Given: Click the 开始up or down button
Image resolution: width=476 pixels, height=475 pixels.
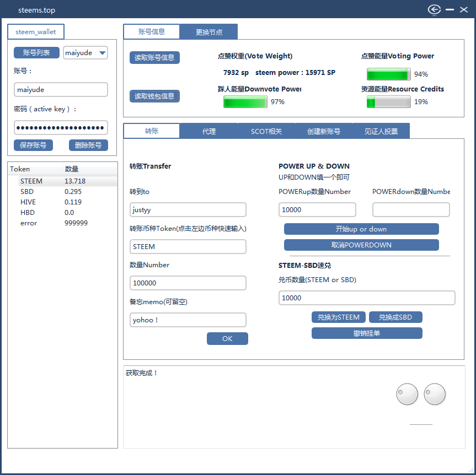Looking at the screenshot, I should (x=361, y=229).
